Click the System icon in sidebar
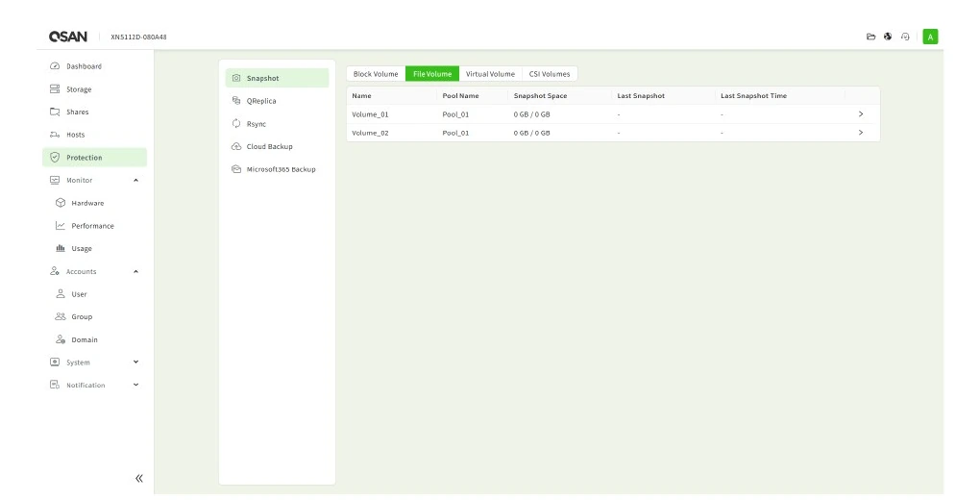 (55, 362)
